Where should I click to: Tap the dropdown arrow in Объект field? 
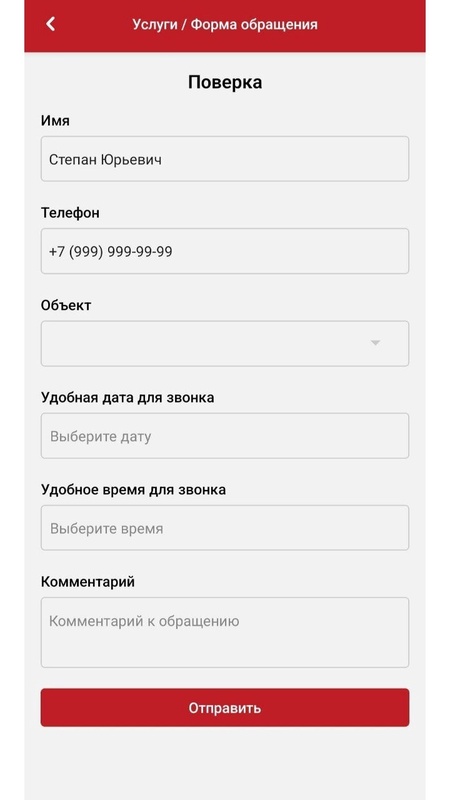point(375,343)
